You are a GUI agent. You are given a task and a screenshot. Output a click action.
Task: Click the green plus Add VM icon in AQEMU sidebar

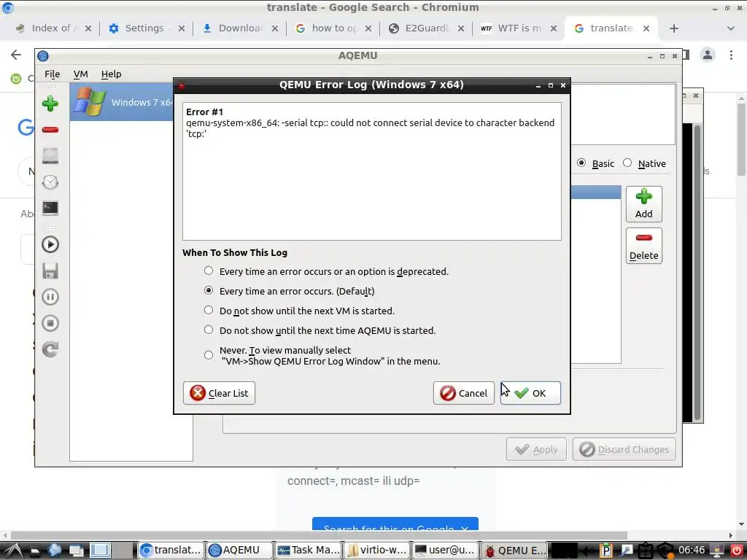(x=50, y=104)
